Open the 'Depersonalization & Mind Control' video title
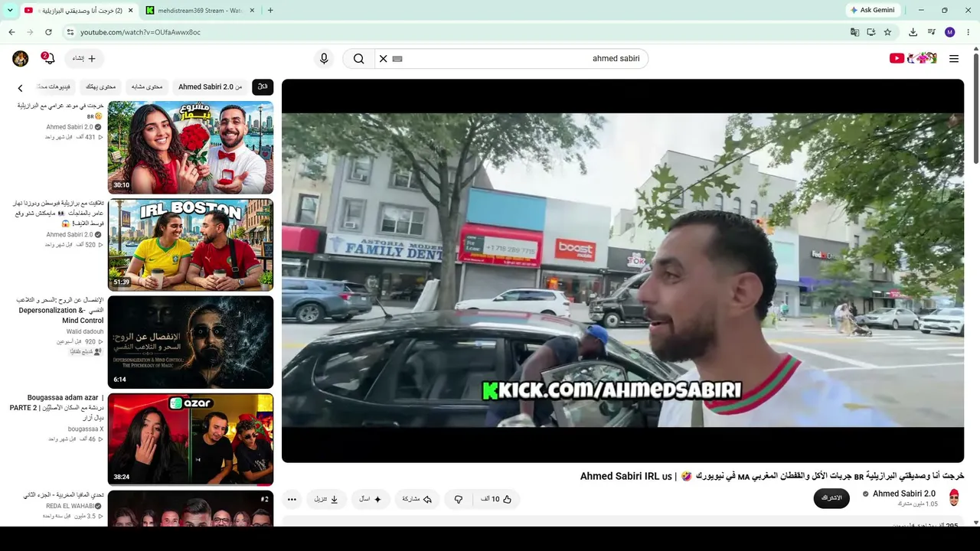This screenshot has height=551, width=980. (60, 311)
